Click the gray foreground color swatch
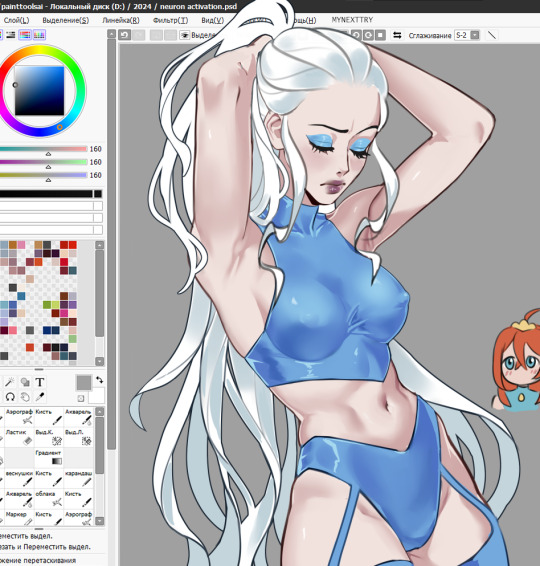540x566 pixels. click(84, 383)
